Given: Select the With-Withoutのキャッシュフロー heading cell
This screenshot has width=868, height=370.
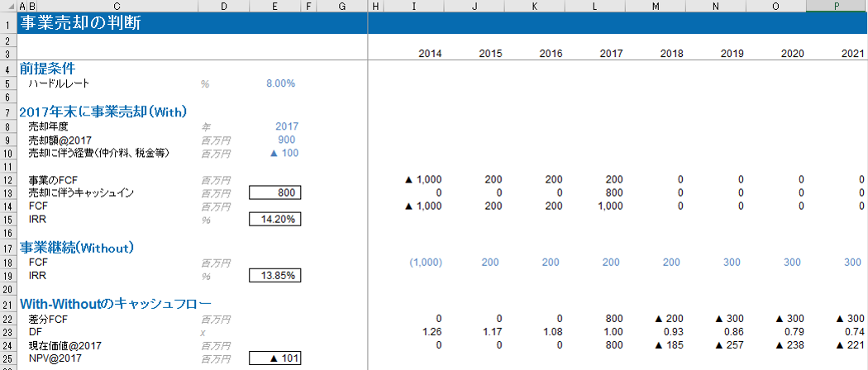Looking at the screenshot, I should pos(115,304).
